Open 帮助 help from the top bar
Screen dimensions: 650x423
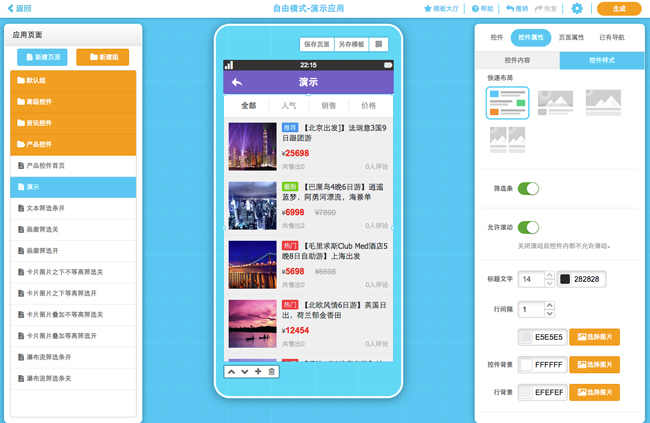click(482, 8)
